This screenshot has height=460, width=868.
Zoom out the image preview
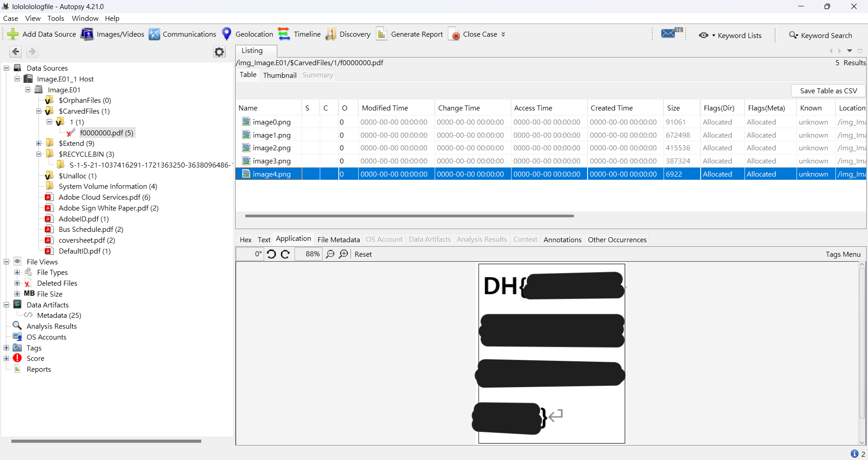(330, 254)
